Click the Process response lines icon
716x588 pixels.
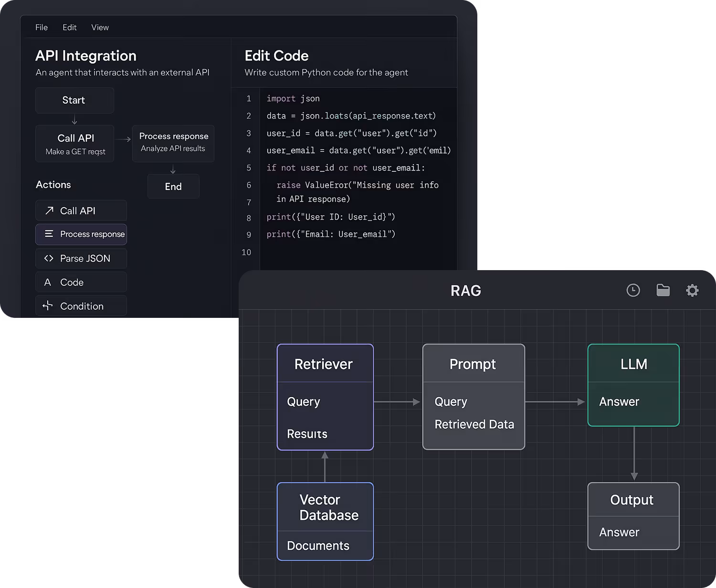pos(49,234)
